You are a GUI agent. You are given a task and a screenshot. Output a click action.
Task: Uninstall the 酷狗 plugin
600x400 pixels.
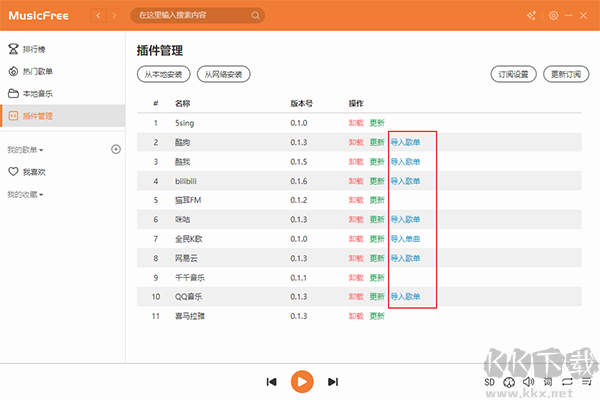click(x=356, y=142)
